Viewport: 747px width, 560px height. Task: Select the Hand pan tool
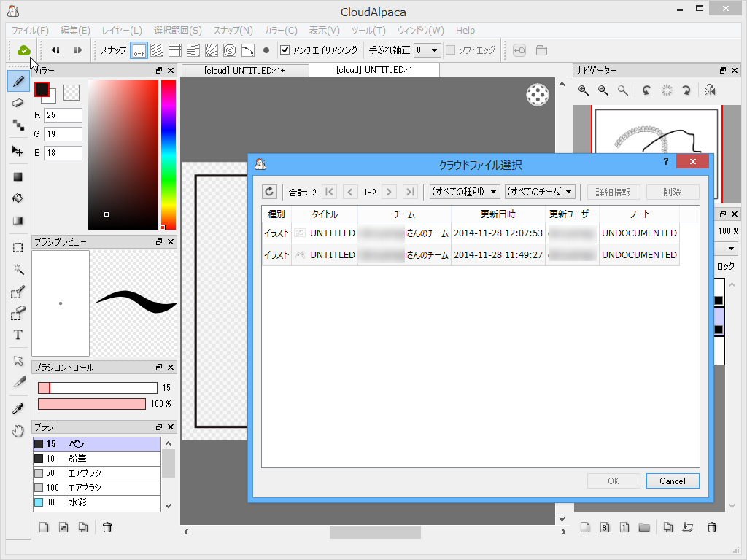point(18,431)
